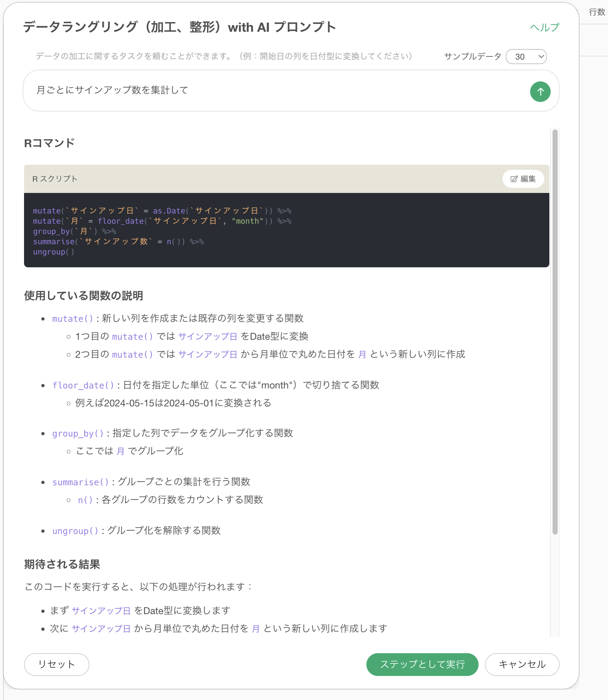Click the 期待される結果 heading
This screenshot has width=608, height=700.
click(x=62, y=564)
